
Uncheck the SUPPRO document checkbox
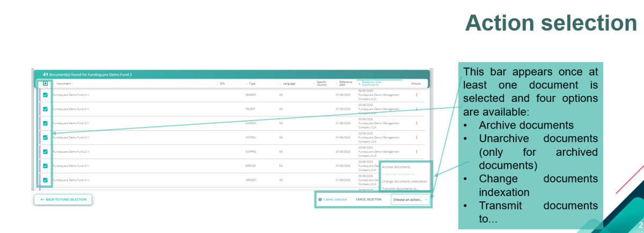point(45,152)
